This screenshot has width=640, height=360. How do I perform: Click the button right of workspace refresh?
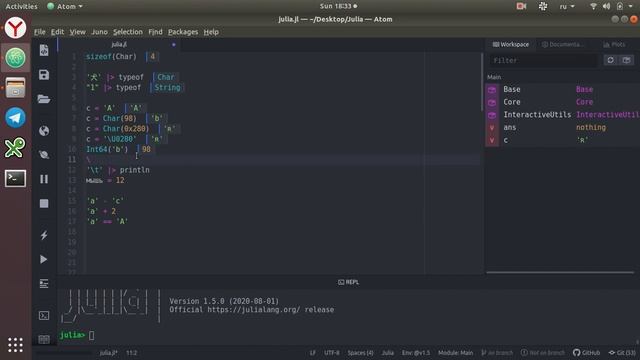(626, 60)
